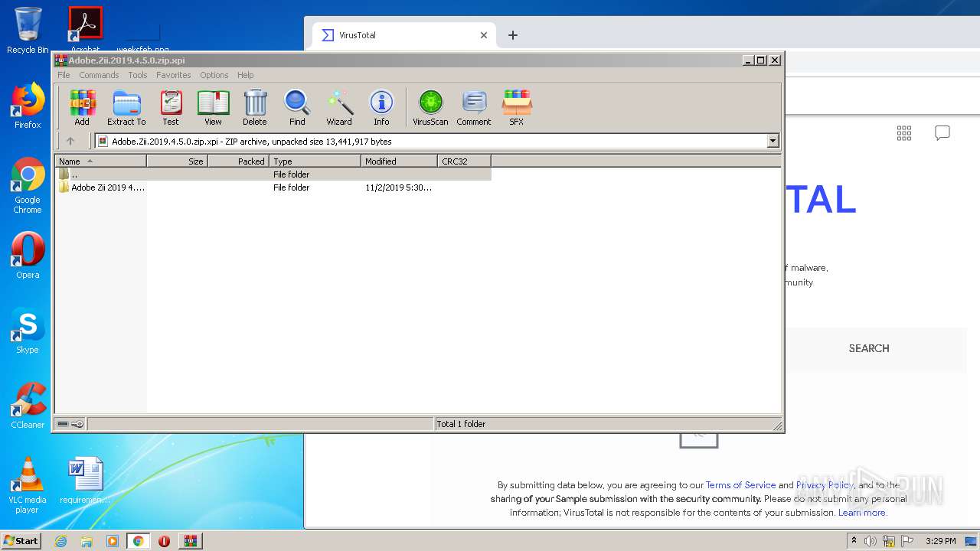Select the Skype desktop shortcut
The width and height of the screenshot is (980, 551).
pyautogui.click(x=28, y=331)
